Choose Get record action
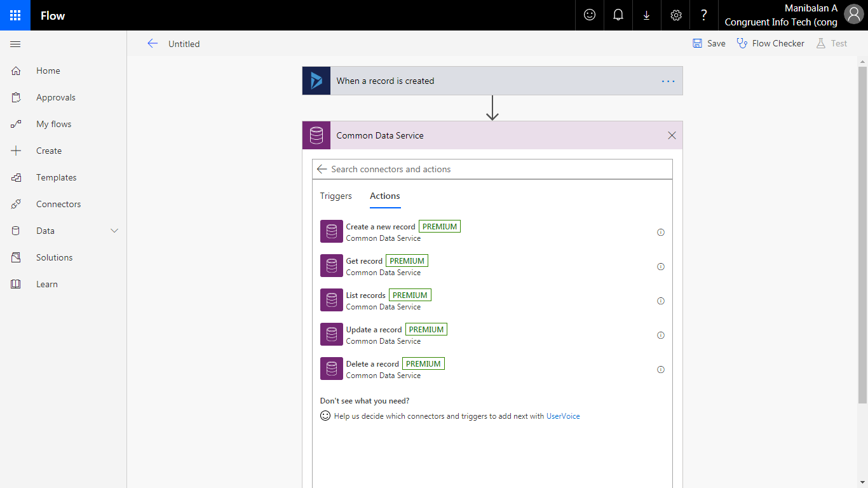The width and height of the screenshot is (868, 488). [x=492, y=266]
